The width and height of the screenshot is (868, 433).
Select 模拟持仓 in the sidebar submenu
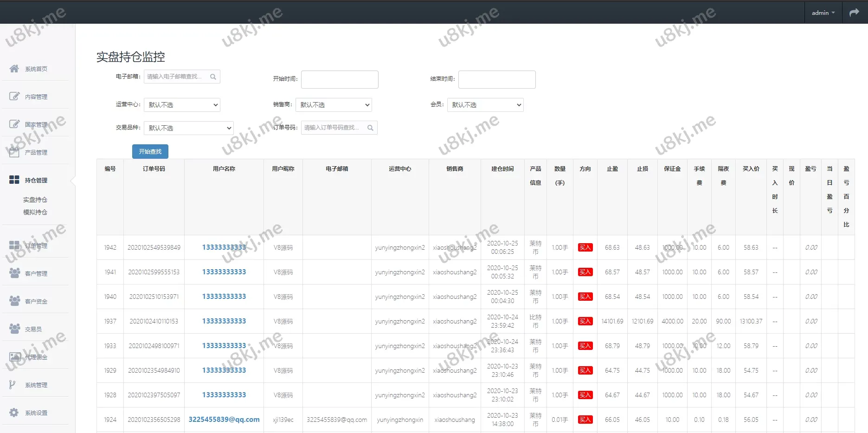click(x=35, y=212)
